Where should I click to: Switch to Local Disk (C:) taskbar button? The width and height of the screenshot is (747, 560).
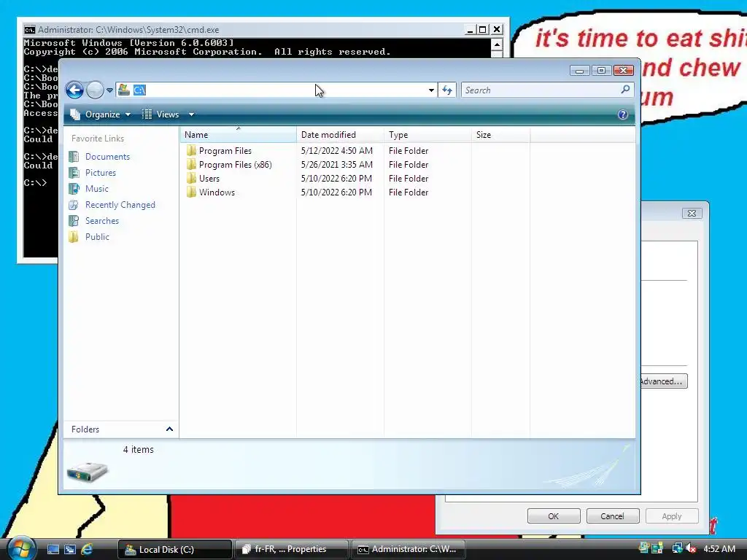(174, 550)
